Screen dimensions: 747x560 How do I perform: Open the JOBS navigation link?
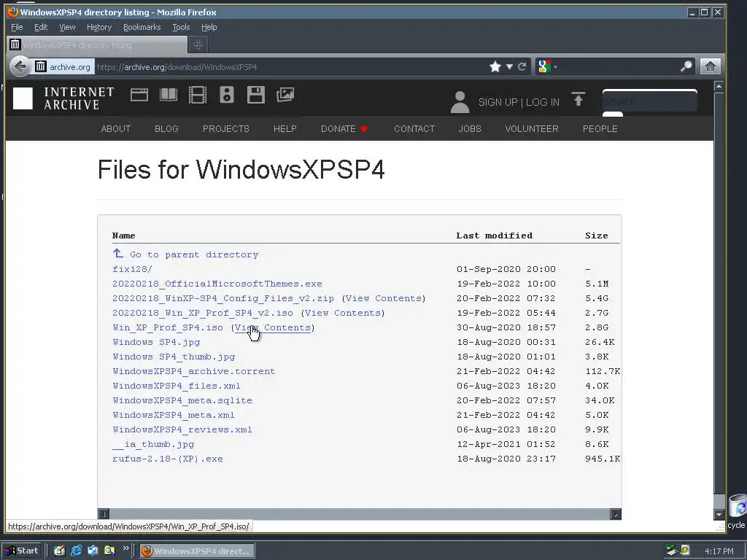(x=470, y=128)
